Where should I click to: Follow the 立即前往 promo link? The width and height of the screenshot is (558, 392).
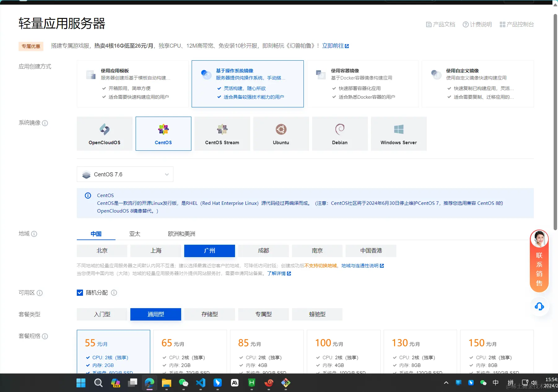[335, 46]
